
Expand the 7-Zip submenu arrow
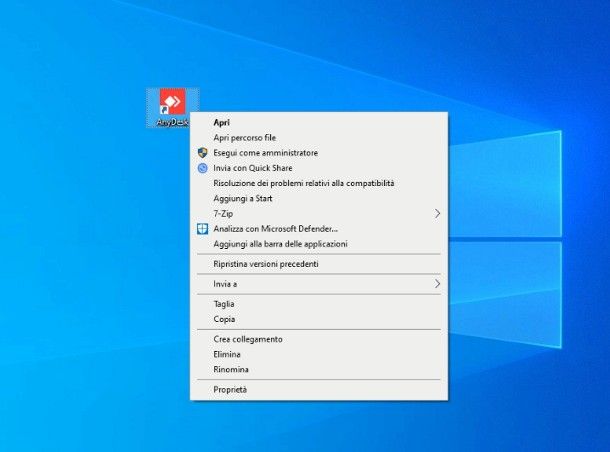pos(437,214)
